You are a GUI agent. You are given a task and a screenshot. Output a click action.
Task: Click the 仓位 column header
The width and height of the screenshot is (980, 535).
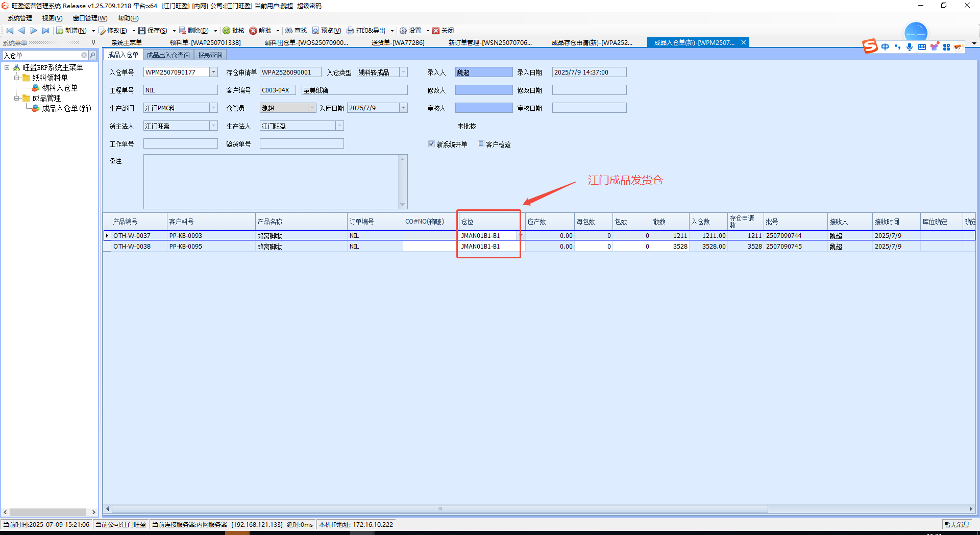[491, 222]
